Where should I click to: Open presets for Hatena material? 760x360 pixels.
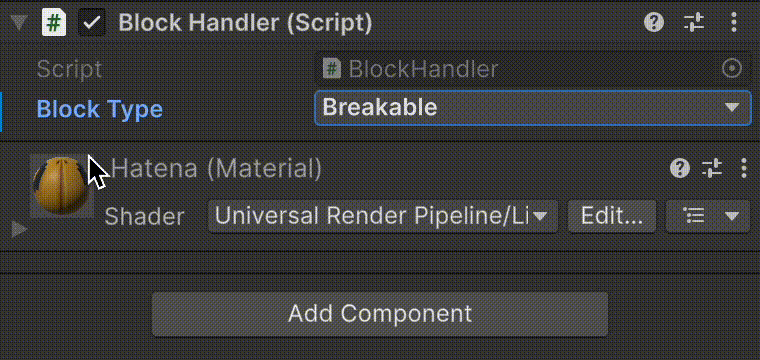[712, 169]
